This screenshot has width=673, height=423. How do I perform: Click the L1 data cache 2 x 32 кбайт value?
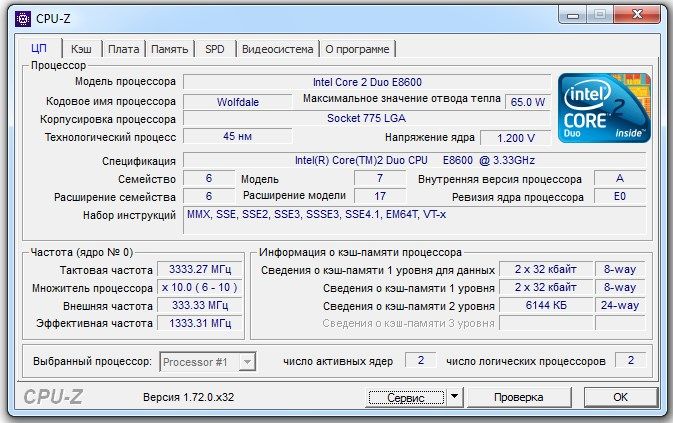(546, 269)
